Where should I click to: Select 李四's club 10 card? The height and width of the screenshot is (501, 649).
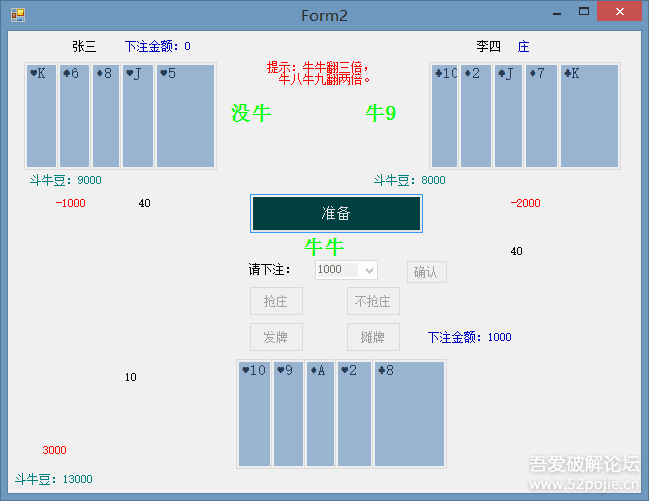click(x=444, y=116)
